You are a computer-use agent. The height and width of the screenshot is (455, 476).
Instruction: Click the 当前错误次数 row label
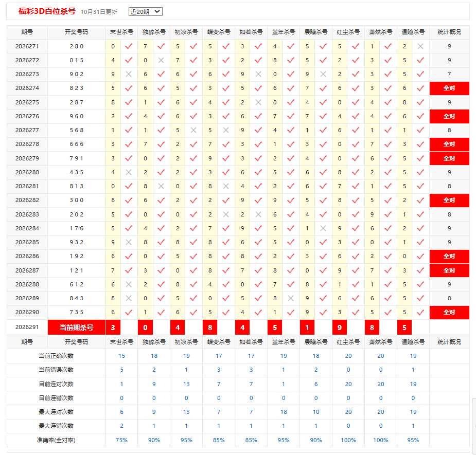pos(56,370)
